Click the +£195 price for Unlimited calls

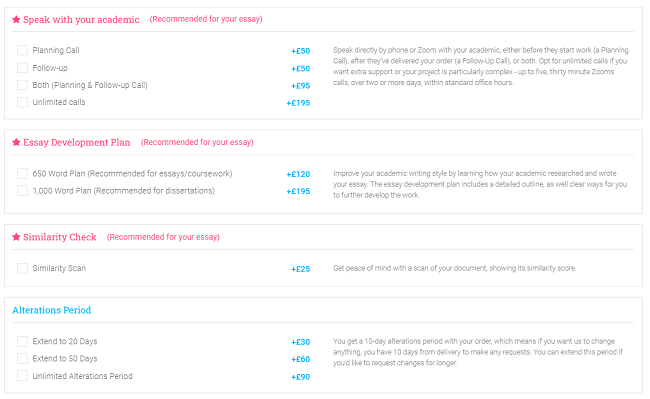[x=298, y=103]
